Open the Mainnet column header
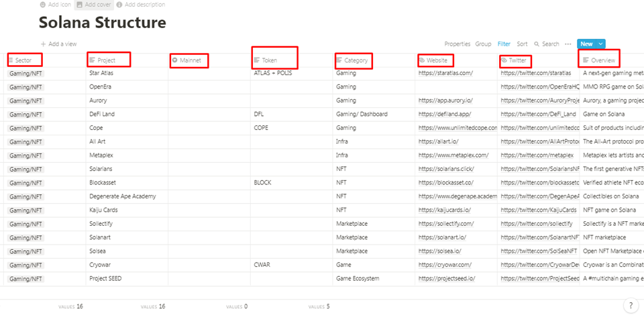Screen dimensions: 644x315 (189, 60)
